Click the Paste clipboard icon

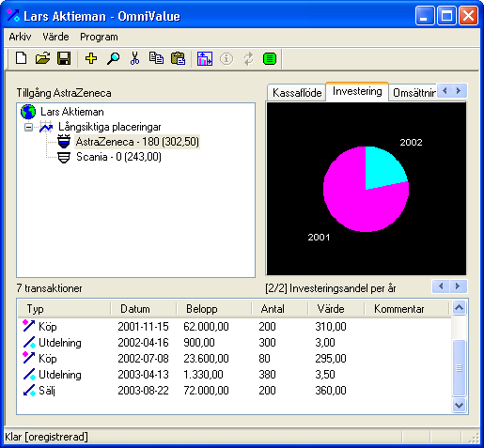click(178, 58)
